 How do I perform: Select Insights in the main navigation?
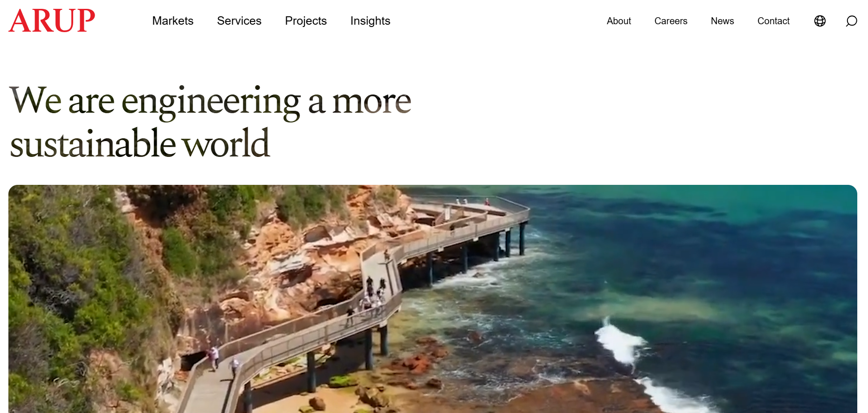370,21
